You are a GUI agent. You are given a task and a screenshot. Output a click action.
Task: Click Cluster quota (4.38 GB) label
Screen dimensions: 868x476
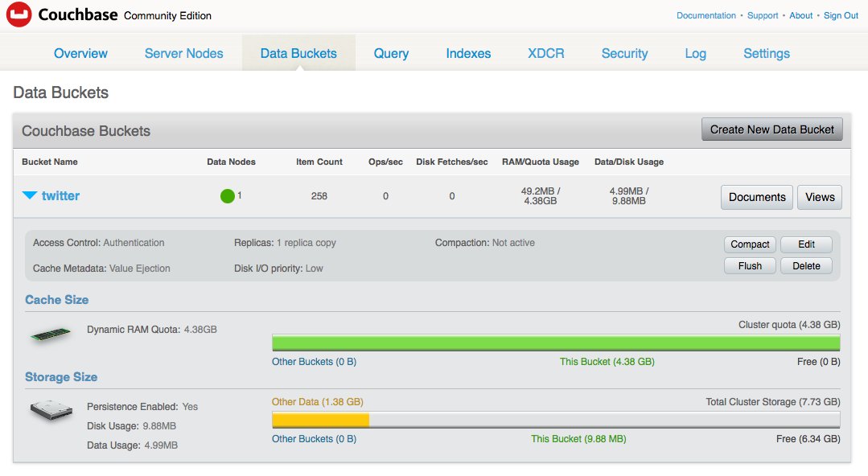(x=789, y=325)
